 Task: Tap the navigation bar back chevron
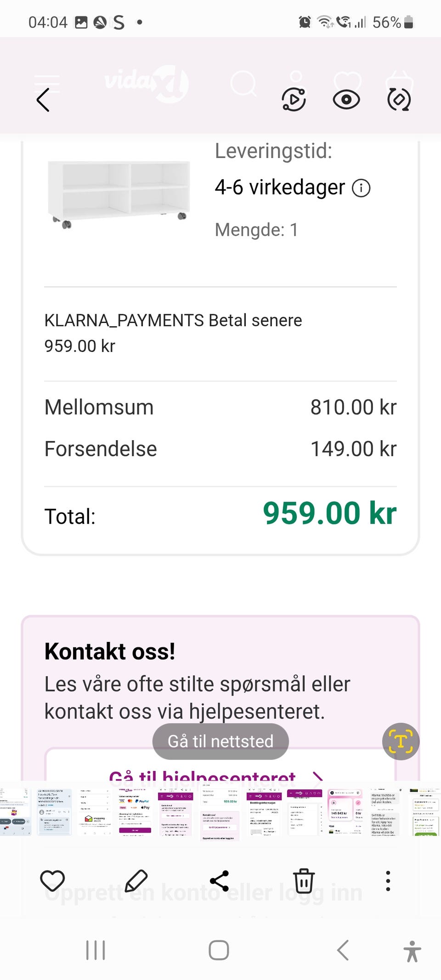343,950
